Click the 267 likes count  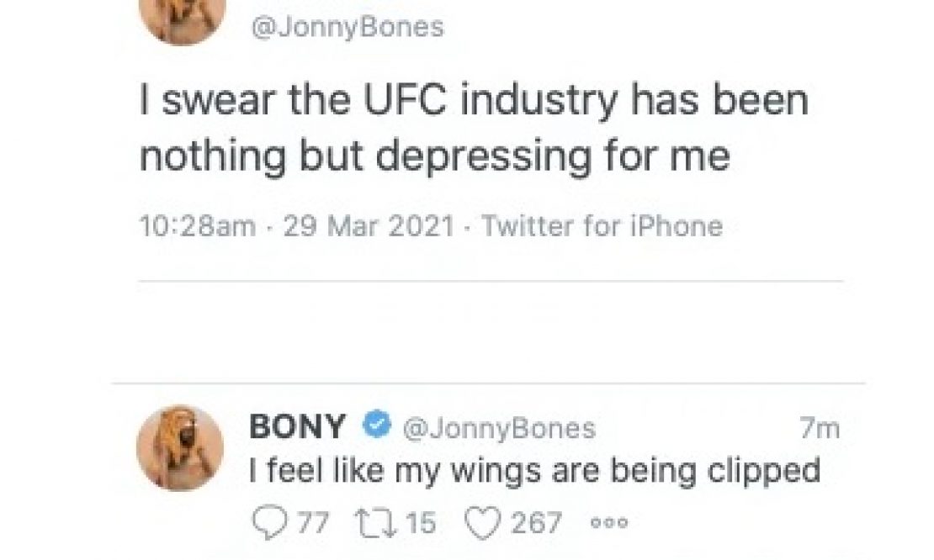[x=536, y=523]
